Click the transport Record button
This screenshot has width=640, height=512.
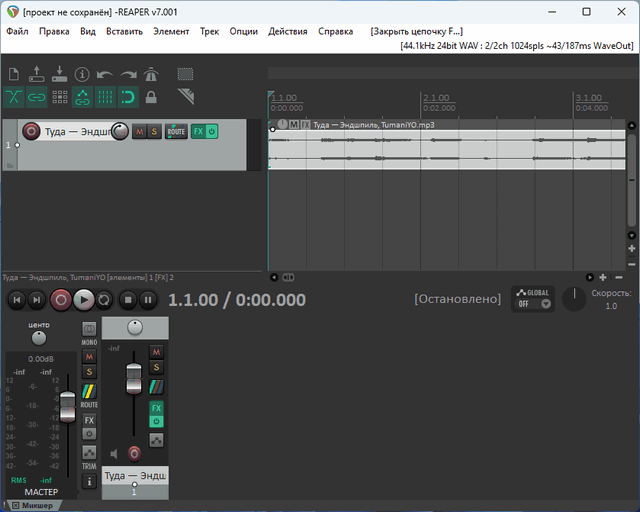click(x=61, y=299)
